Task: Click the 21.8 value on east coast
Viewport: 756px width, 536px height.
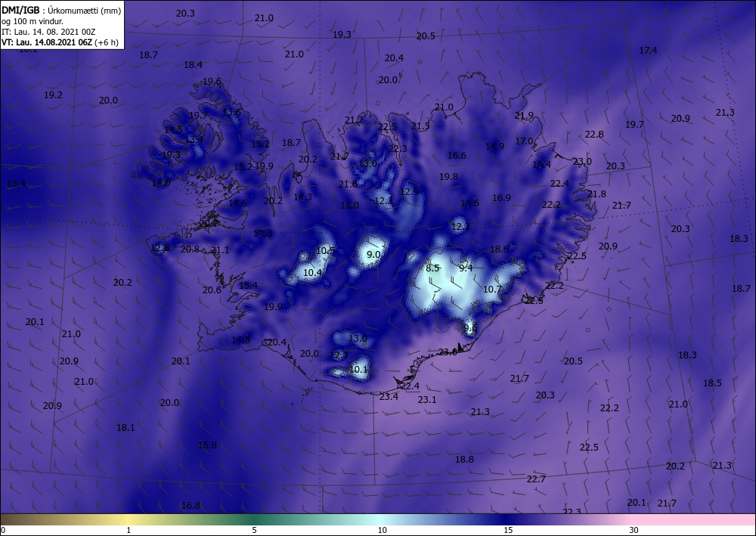Action: click(x=597, y=194)
